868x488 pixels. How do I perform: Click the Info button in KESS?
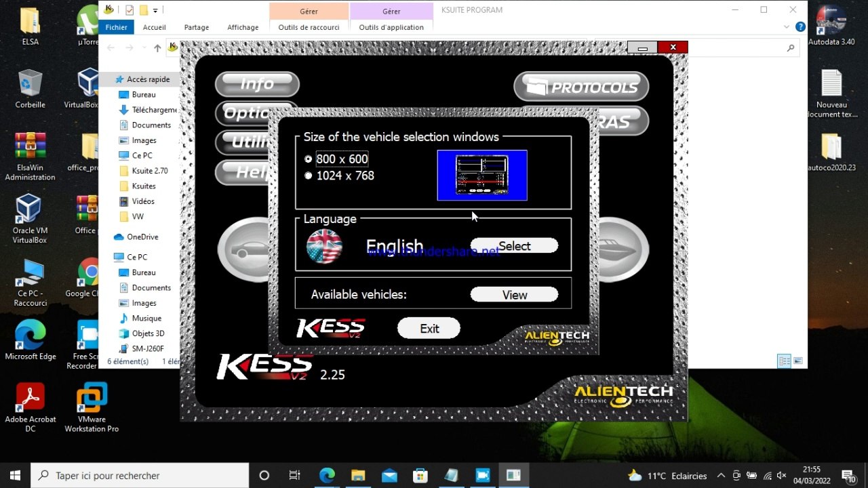click(257, 84)
